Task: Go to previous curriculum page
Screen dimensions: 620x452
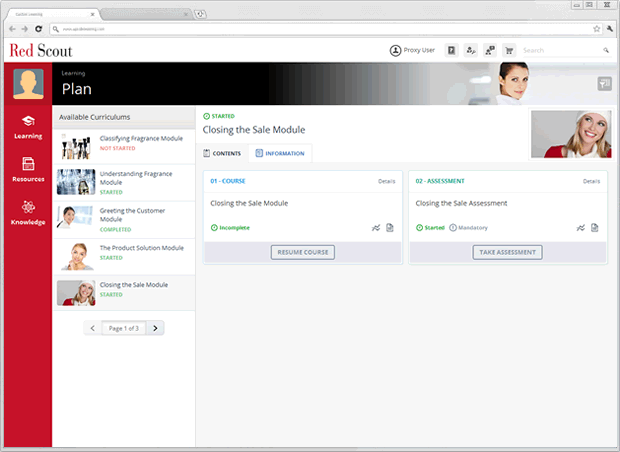Action: [93, 328]
